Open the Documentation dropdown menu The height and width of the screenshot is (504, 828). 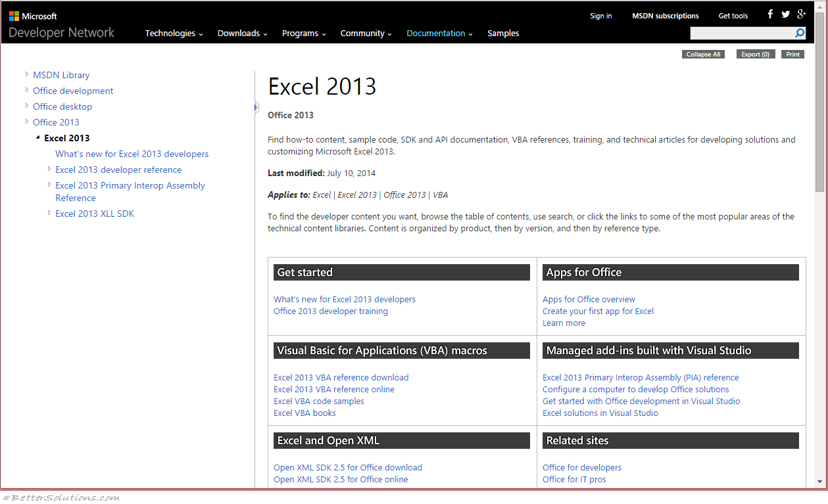click(439, 34)
